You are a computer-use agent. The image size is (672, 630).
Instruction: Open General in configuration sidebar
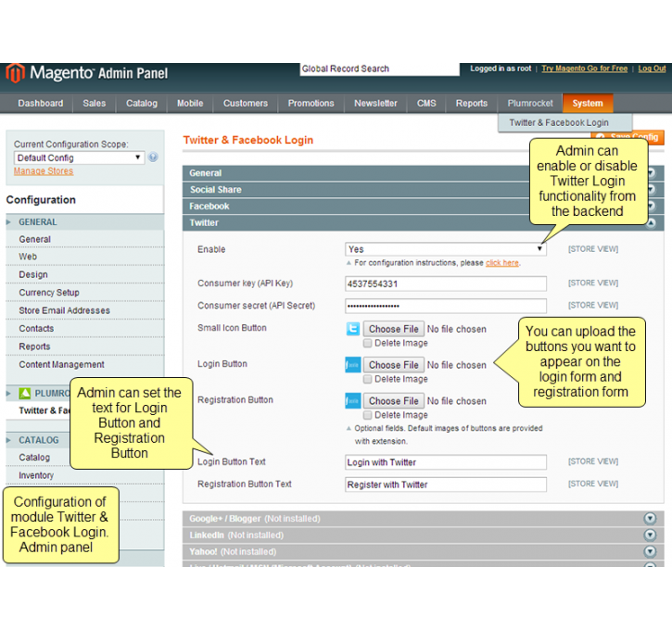tap(34, 239)
